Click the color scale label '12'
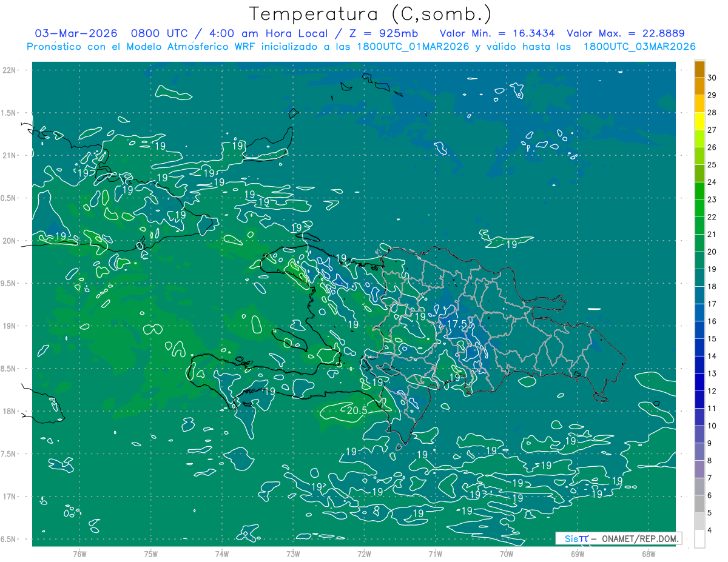The image size is (728, 562). coord(712,391)
